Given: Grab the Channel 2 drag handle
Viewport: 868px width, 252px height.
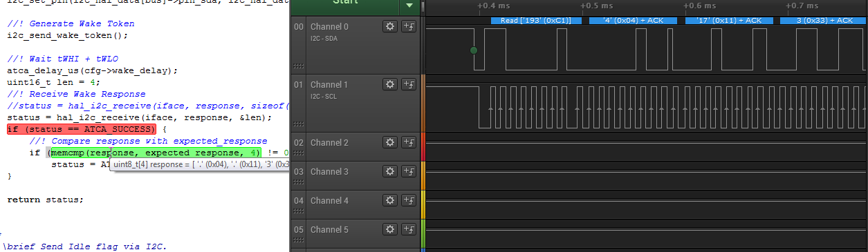Looking at the screenshot, I should [x=299, y=153].
